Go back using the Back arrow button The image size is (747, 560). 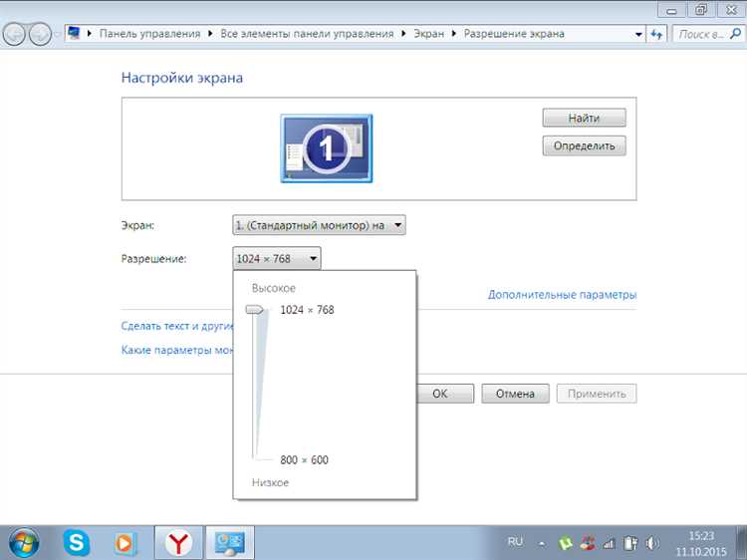click(14, 34)
